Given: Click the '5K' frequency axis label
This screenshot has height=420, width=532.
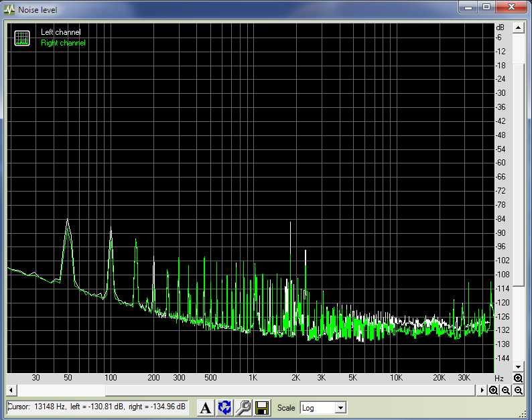Looking at the screenshot, I should click(x=352, y=378).
